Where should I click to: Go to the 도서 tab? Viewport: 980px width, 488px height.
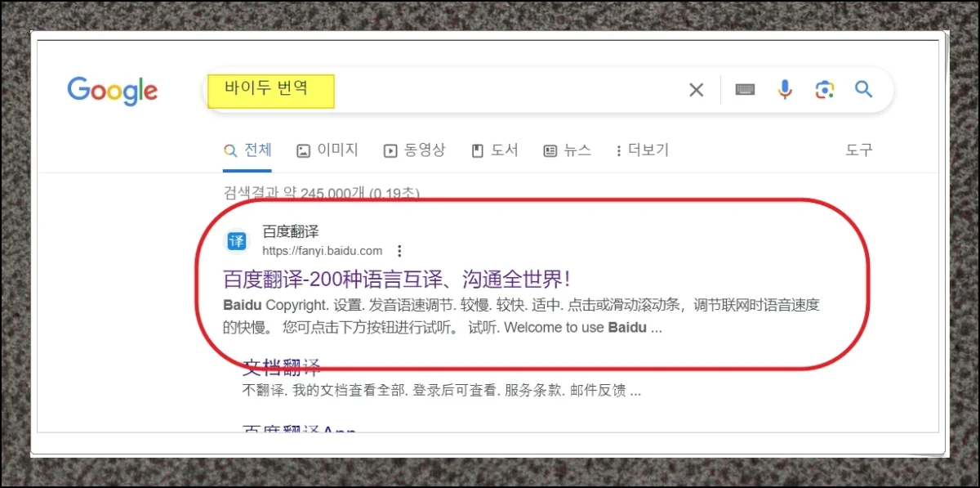(495, 150)
